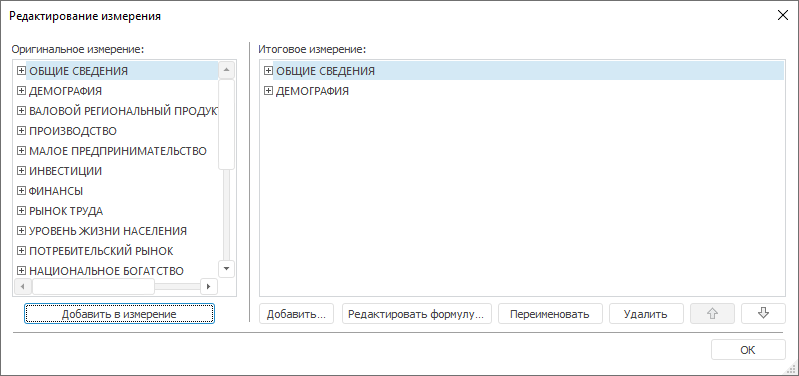Click the horizontal scrollbar left arrow

[22, 286]
